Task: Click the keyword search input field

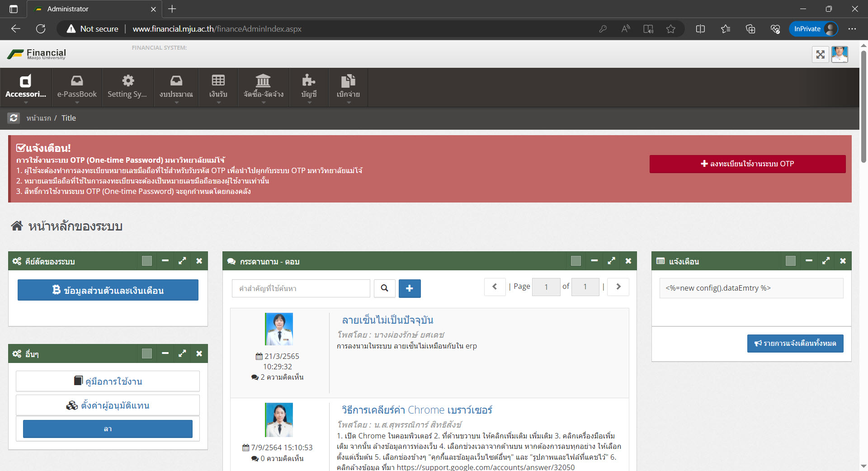Action: tap(301, 288)
